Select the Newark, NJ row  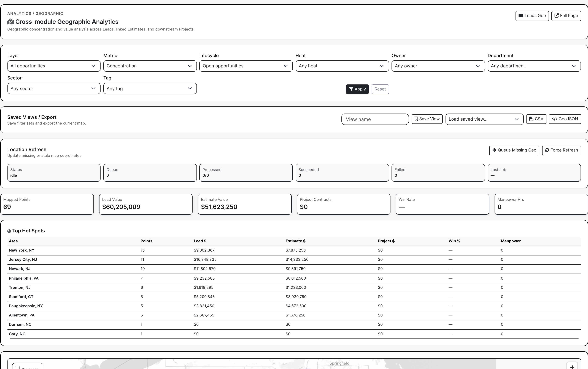pyautogui.click(x=294, y=269)
